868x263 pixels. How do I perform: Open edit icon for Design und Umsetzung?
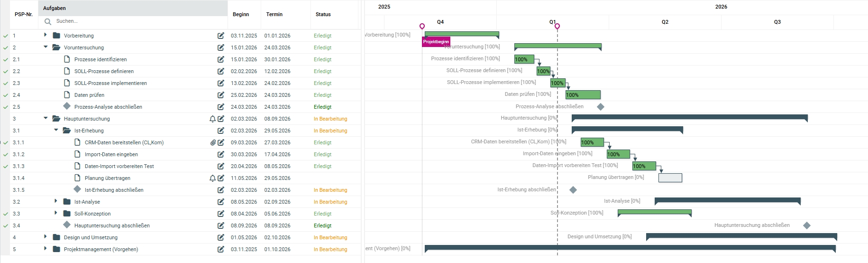(221, 237)
